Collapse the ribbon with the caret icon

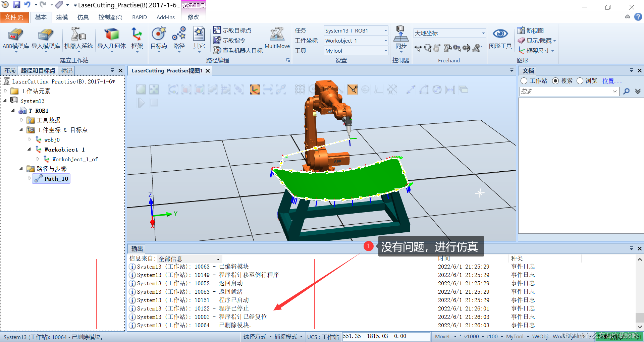(628, 16)
